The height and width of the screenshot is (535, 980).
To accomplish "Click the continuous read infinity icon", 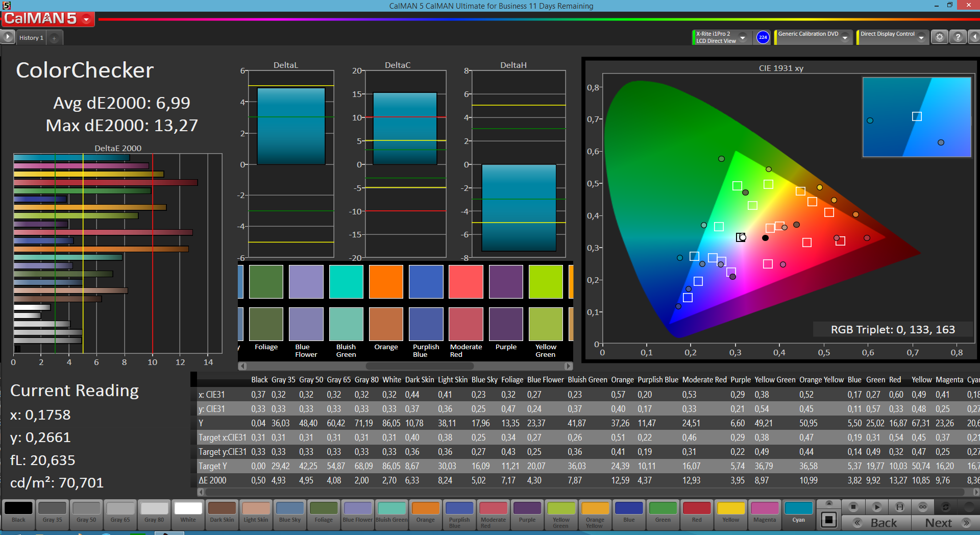I will (x=923, y=507).
